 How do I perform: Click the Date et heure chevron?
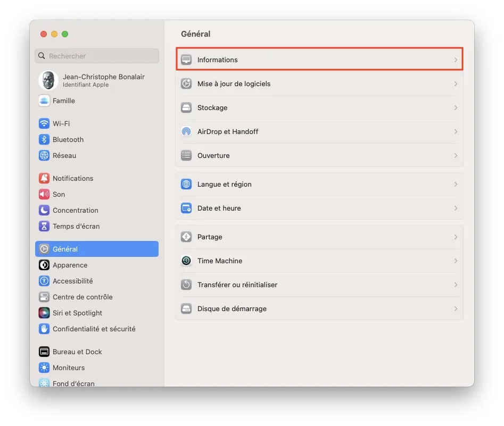tap(456, 208)
